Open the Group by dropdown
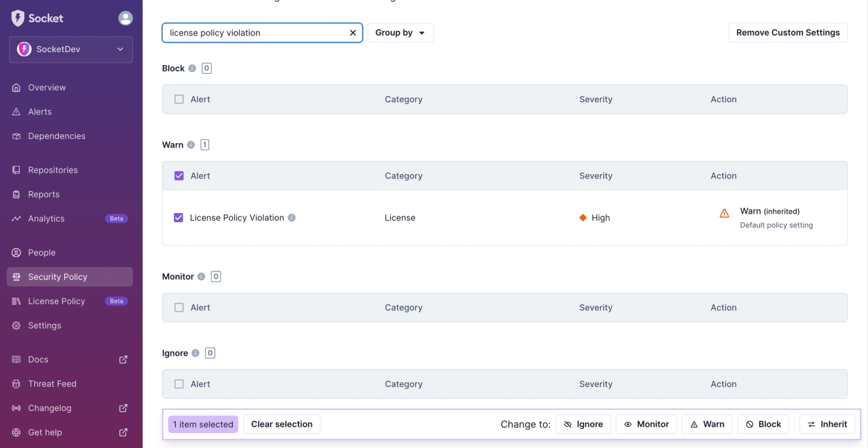 [x=400, y=33]
